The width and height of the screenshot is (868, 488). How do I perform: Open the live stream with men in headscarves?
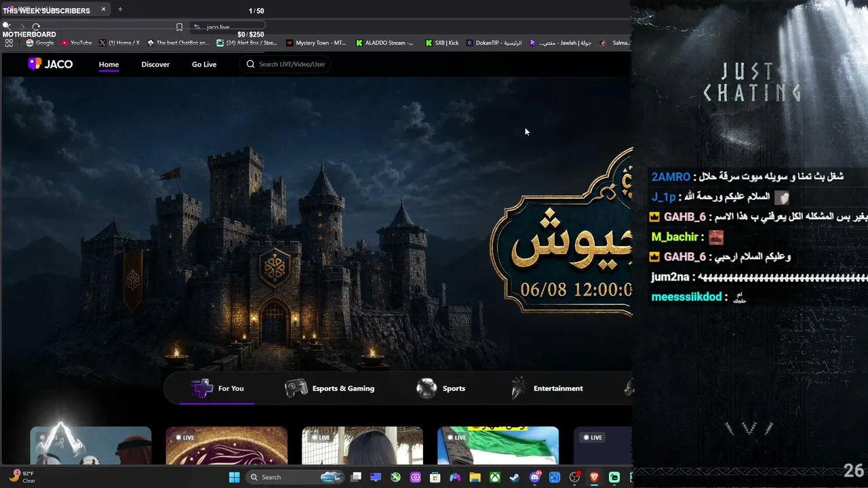point(91,445)
